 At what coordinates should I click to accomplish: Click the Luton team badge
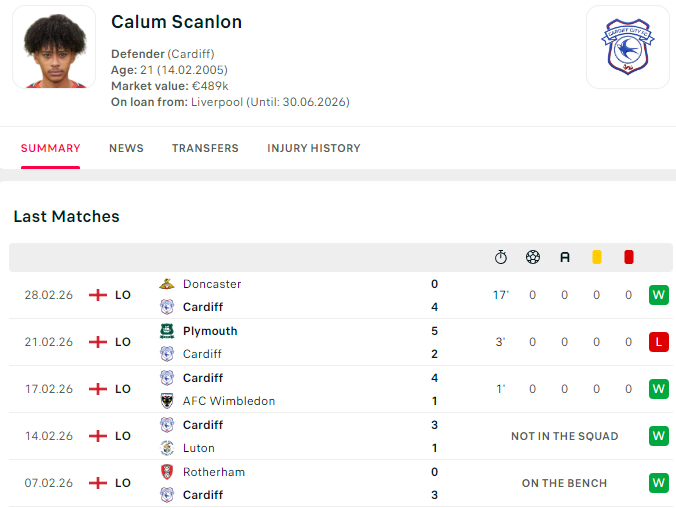(167, 448)
